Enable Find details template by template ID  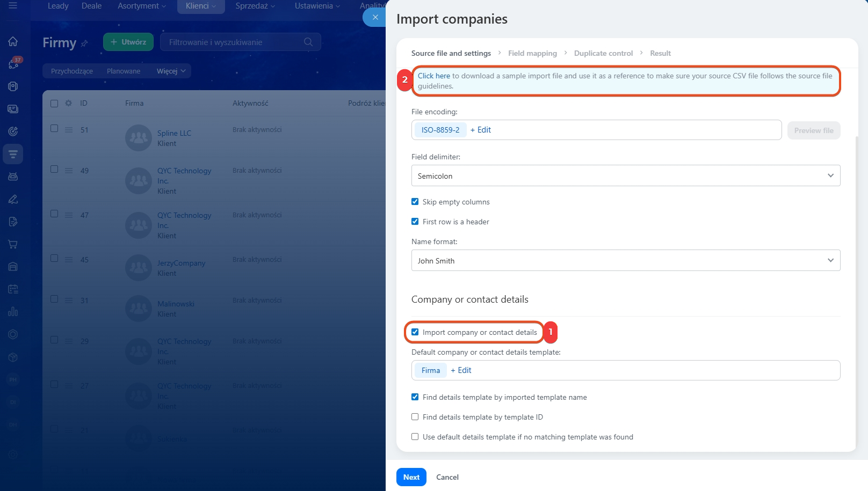point(415,417)
